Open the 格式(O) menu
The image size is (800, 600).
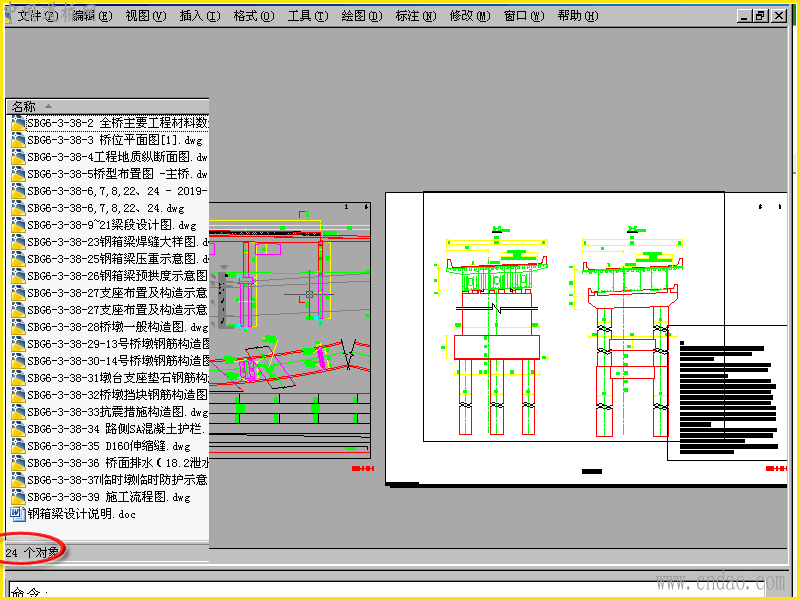click(x=254, y=16)
